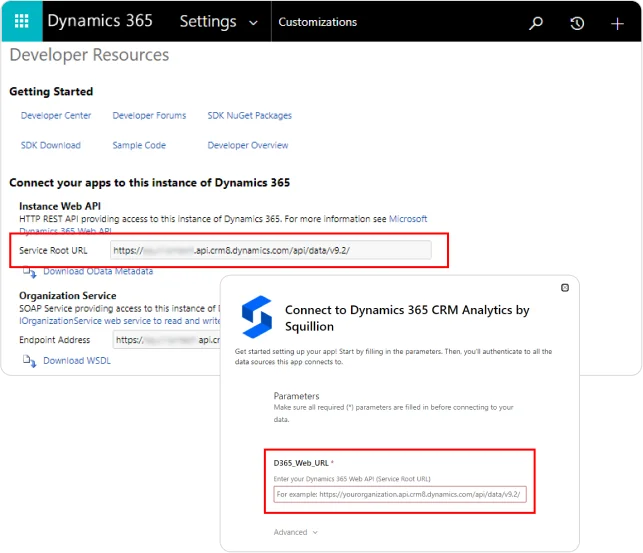643x553 pixels.
Task: Open SDK Download link
Action: 51,145
